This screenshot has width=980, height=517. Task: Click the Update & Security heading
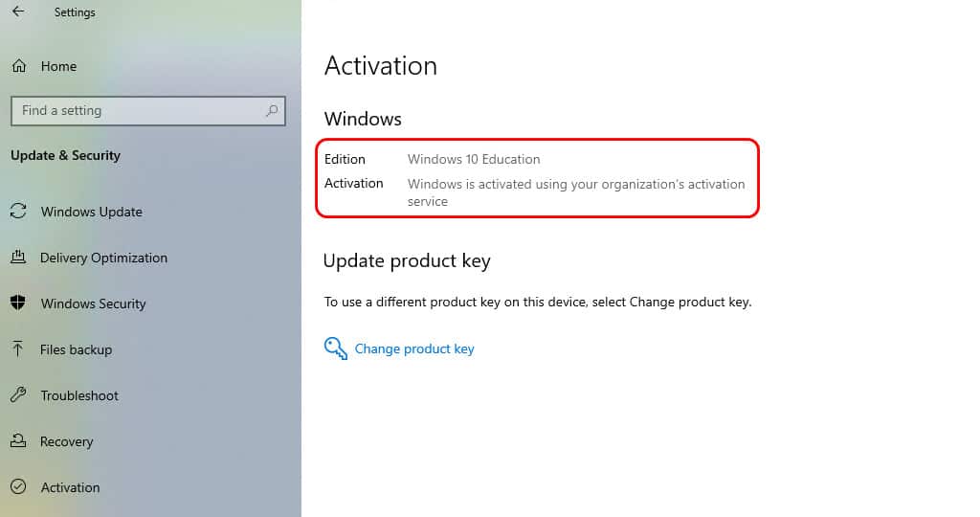tap(66, 156)
